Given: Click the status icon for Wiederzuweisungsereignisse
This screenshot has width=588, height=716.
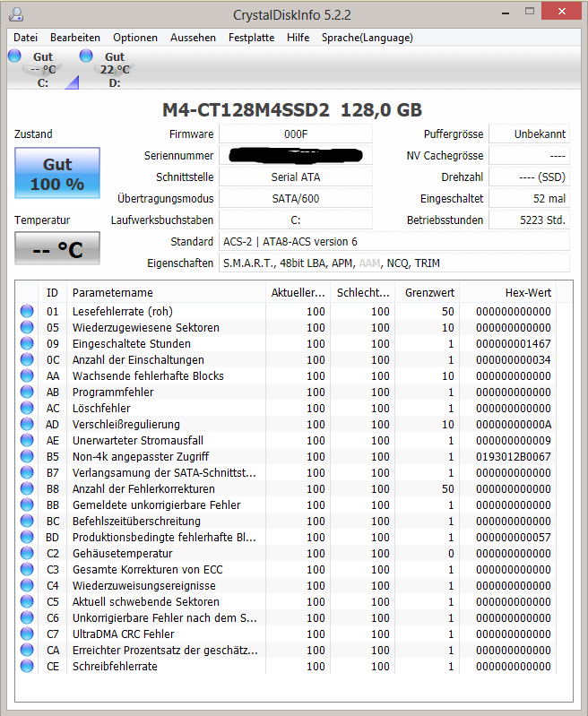Looking at the screenshot, I should coord(27,585).
